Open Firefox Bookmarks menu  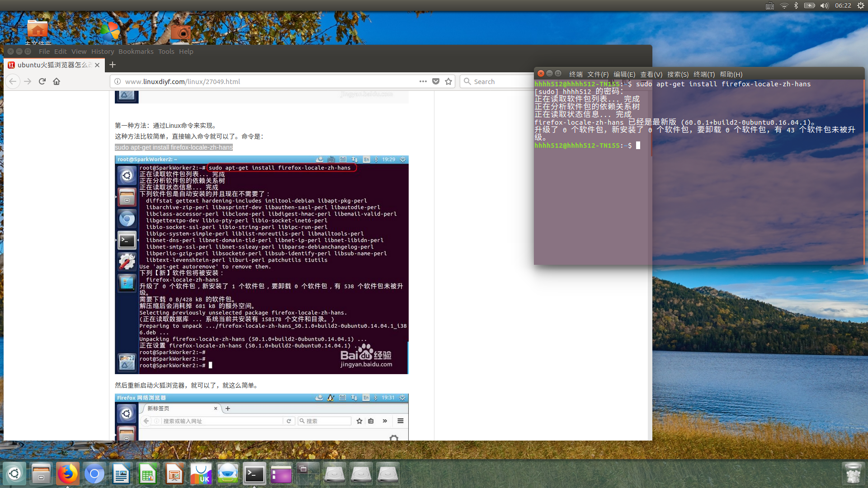[136, 52]
